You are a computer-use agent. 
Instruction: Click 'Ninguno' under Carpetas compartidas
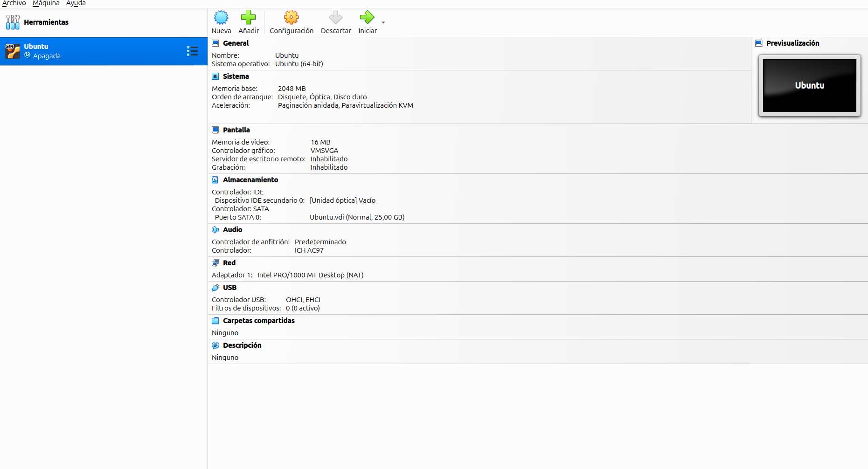(x=225, y=333)
